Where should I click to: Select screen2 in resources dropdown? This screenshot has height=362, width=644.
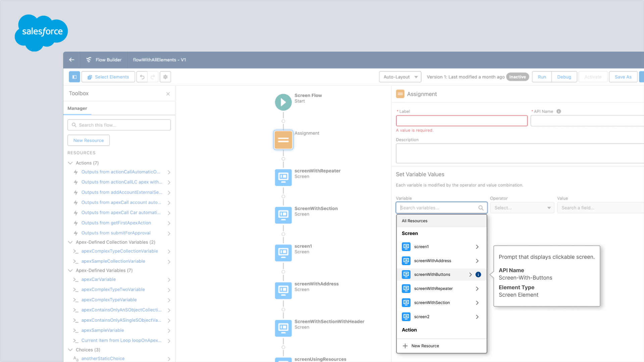pyautogui.click(x=441, y=317)
